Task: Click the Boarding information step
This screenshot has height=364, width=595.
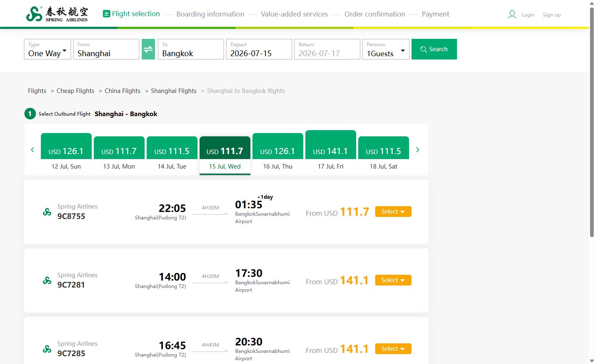Action: coord(210,14)
